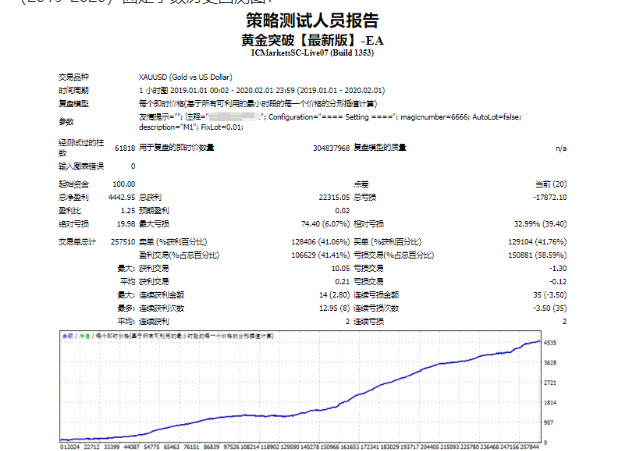The width and height of the screenshot is (638, 451).
Task: Click the loss trades value 150881 (58.59%)
Action: (537, 255)
